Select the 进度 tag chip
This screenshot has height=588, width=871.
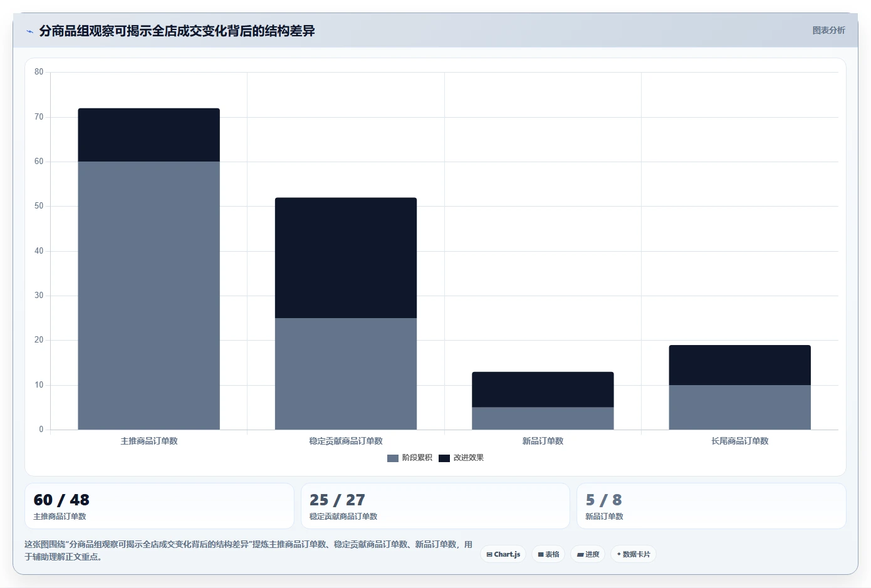click(588, 554)
